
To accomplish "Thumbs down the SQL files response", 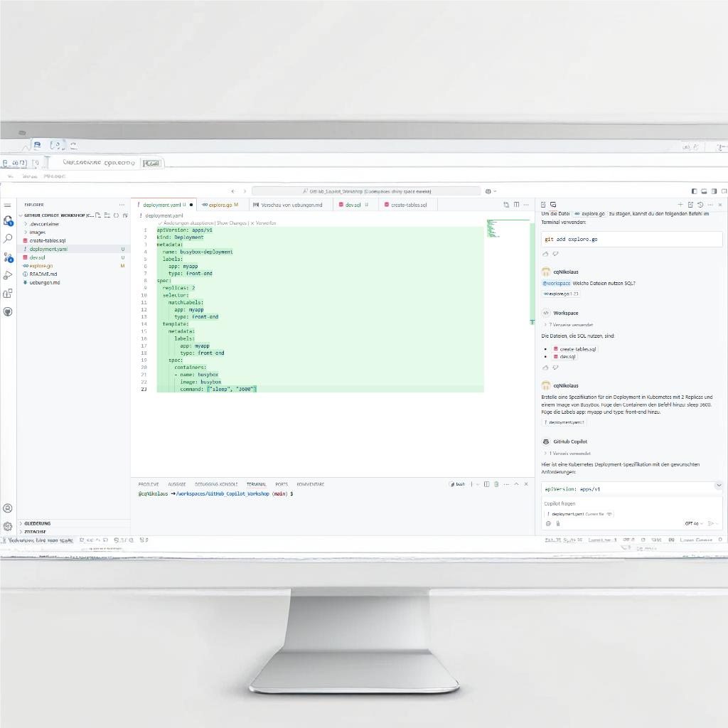I will pos(555,368).
